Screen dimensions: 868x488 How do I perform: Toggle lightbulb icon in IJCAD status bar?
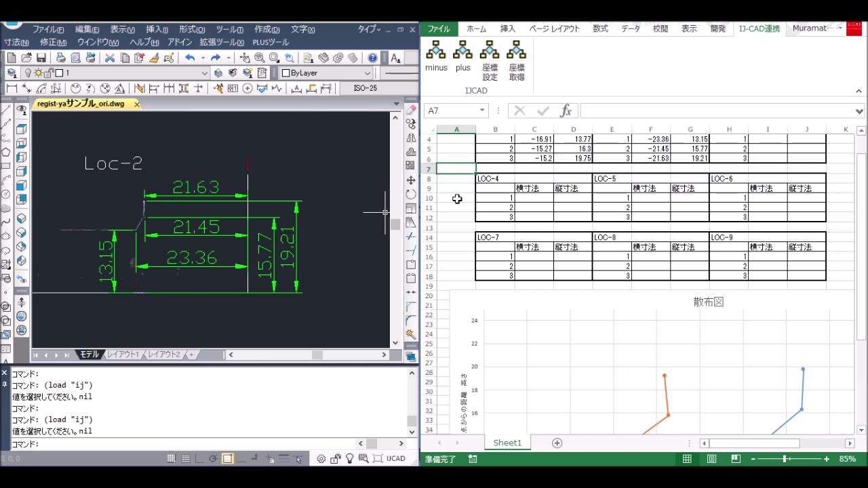[350, 459]
